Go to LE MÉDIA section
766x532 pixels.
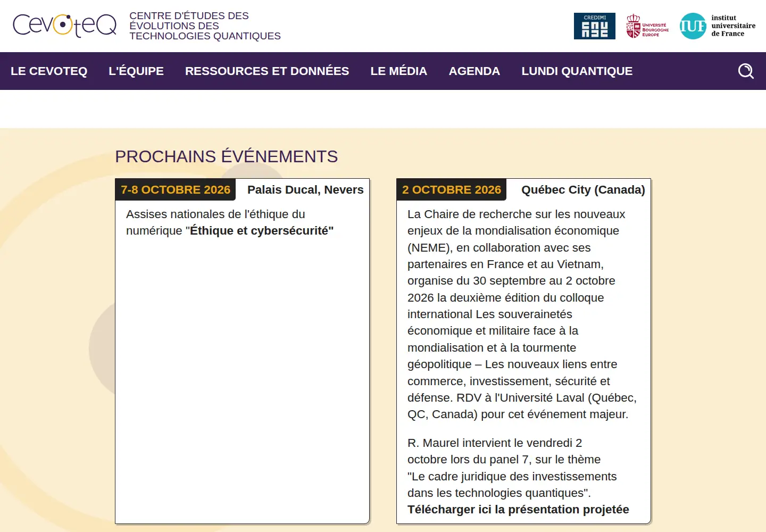tap(399, 71)
